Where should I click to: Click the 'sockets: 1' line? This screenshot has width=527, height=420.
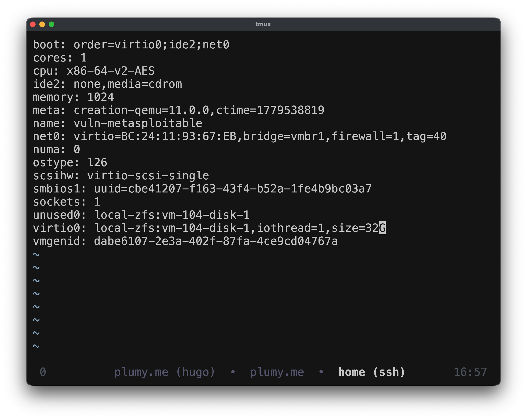coord(66,202)
